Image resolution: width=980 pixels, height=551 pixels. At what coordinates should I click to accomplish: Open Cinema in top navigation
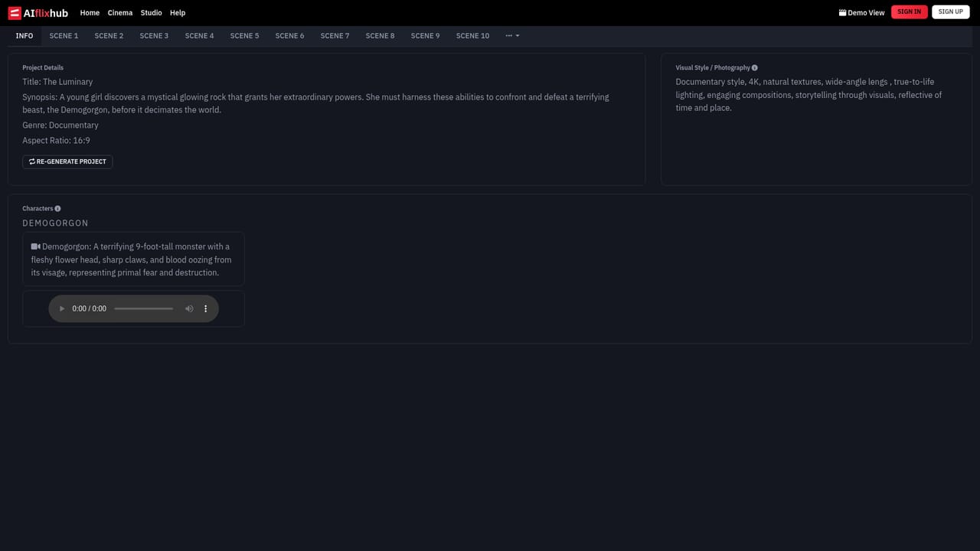tap(120, 13)
